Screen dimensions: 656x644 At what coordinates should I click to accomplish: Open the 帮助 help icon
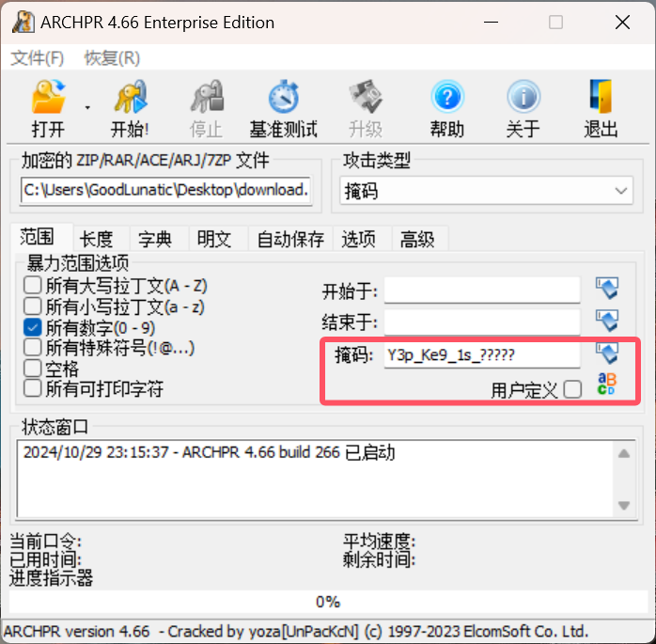coord(447,97)
